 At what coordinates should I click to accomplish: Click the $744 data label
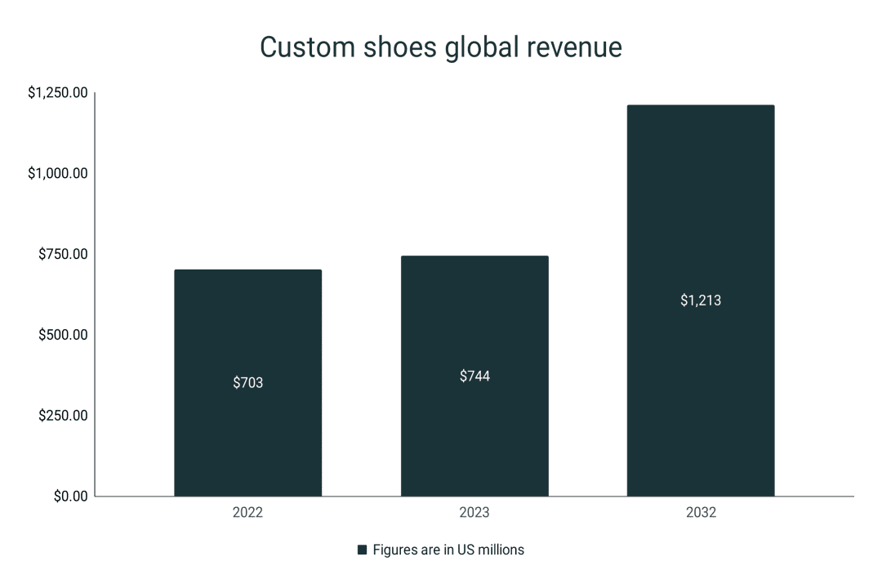[474, 376]
